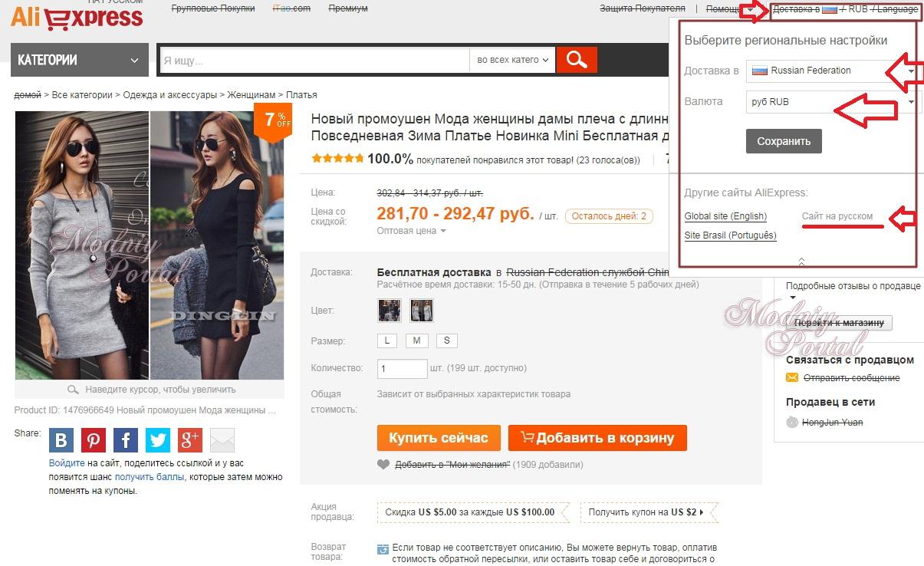
Task: Open the во всех категориях search filter
Action: pyautogui.click(x=512, y=60)
